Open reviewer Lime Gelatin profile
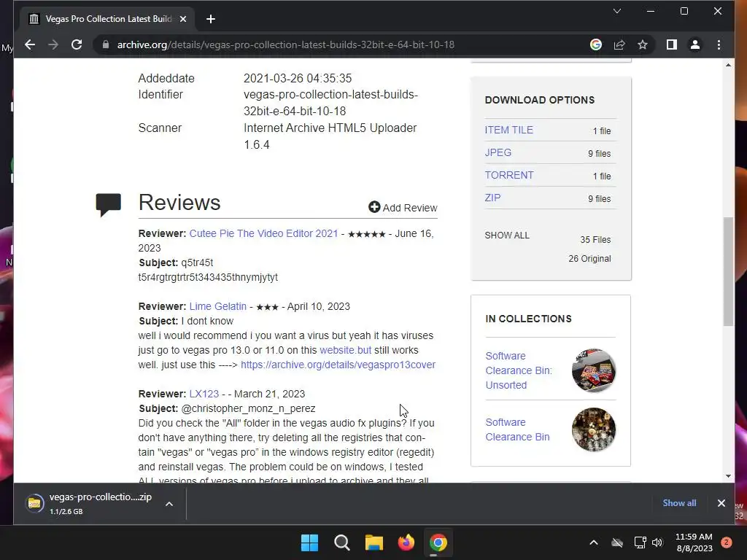747x560 pixels. [x=217, y=306]
